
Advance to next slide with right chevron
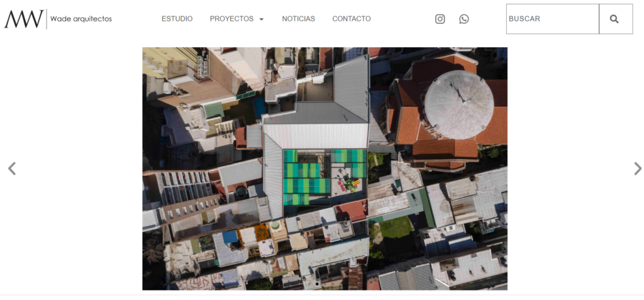[637, 169]
